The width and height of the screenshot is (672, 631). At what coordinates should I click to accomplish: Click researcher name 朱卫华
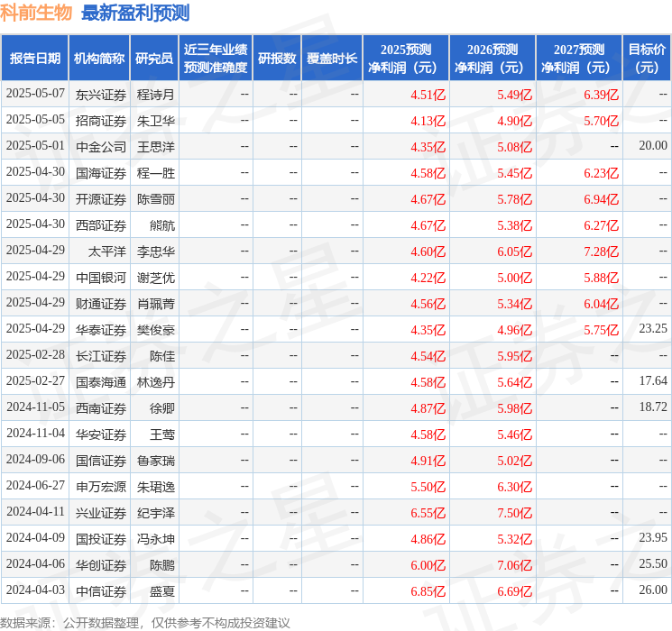155,121
